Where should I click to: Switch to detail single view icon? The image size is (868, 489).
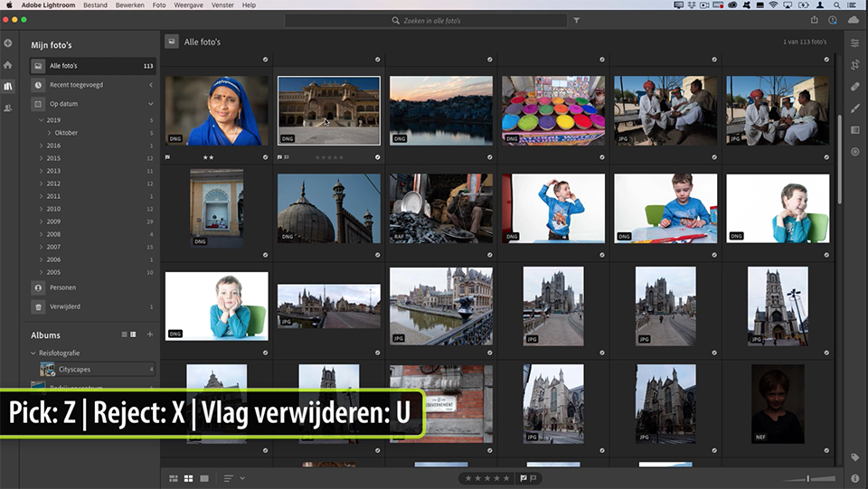204,478
